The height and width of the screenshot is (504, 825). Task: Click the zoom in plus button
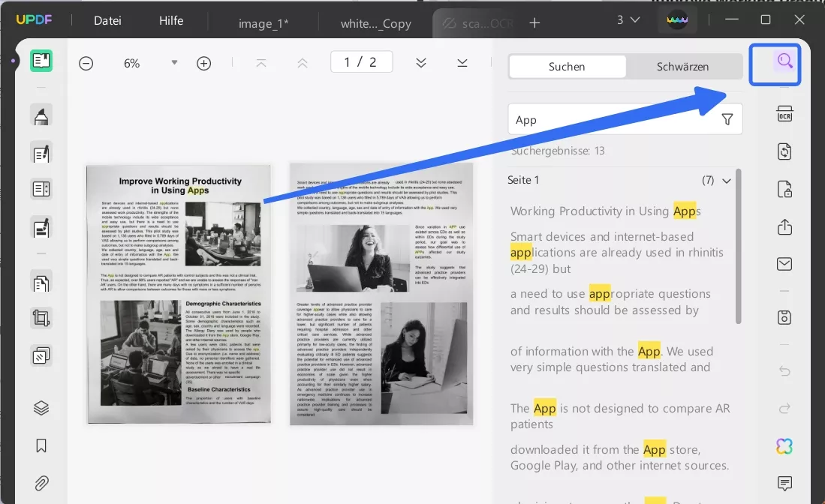203,64
